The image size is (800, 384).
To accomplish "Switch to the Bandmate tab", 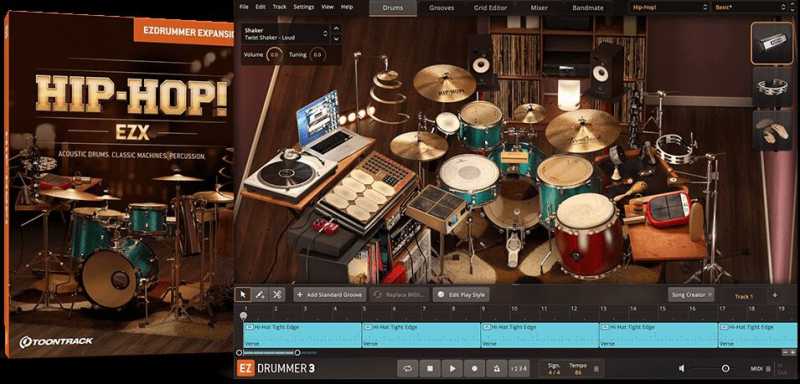I will click(x=588, y=8).
